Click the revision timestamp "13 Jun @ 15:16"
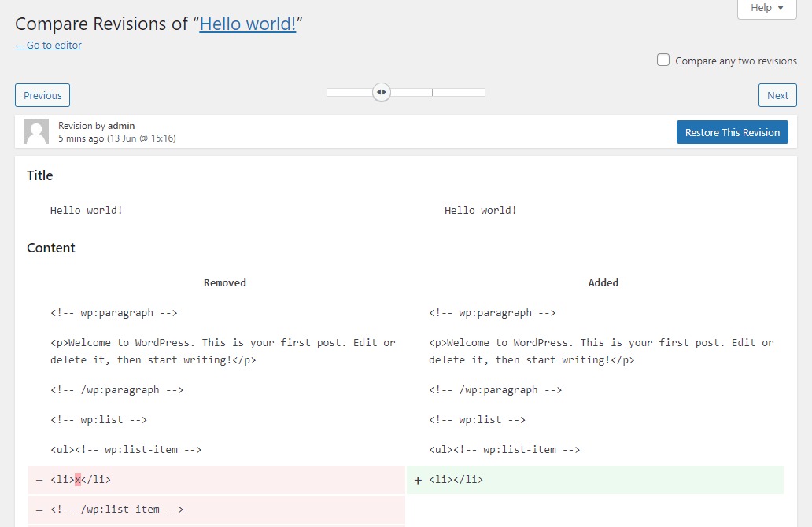 (x=142, y=138)
